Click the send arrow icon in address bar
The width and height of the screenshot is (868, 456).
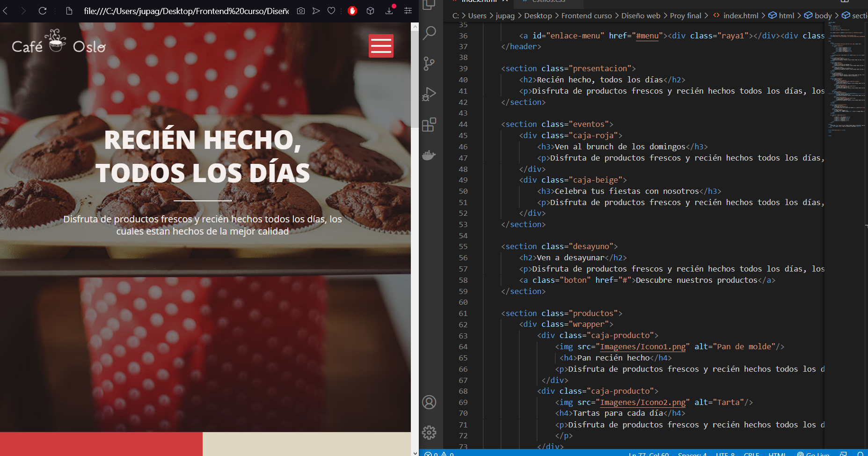tap(316, 11)
